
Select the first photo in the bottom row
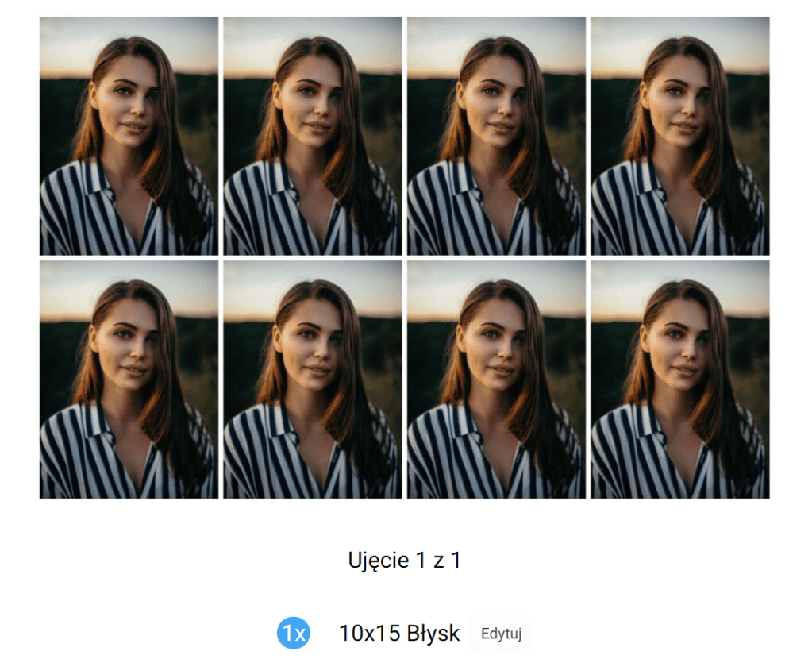pyautogui.click(x=129, y=380)
